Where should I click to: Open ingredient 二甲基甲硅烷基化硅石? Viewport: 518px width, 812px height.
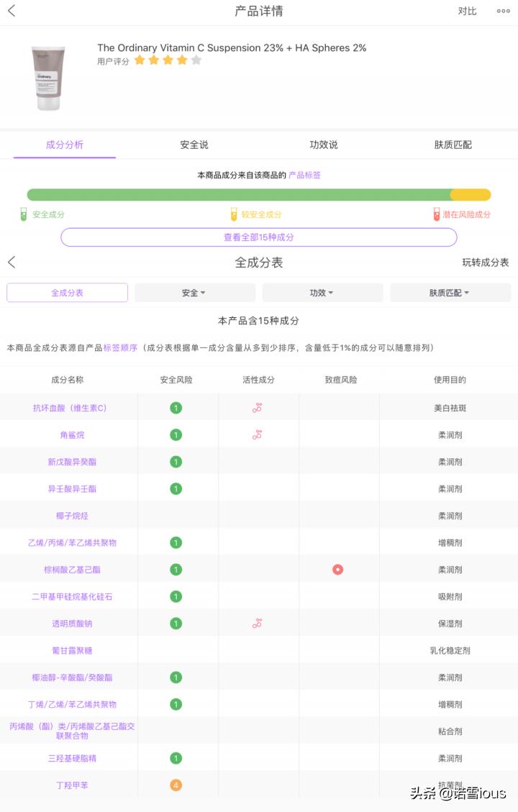72,596
